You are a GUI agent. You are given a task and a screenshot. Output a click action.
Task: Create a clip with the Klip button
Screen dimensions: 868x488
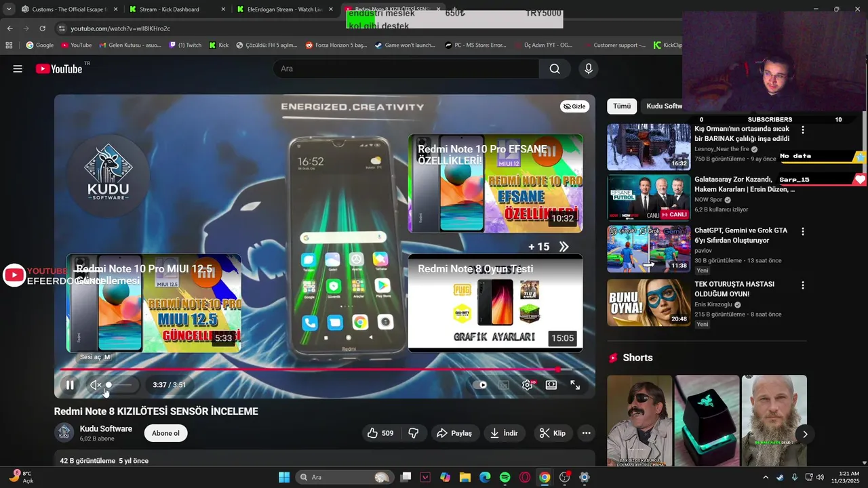552,433
